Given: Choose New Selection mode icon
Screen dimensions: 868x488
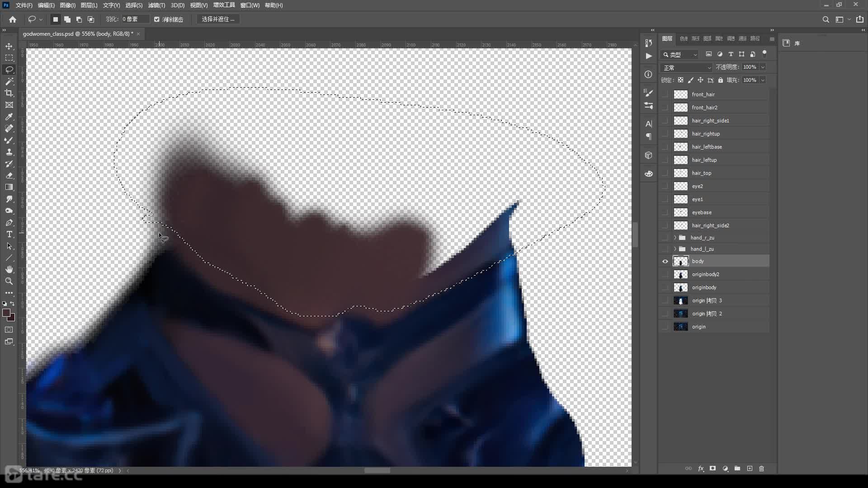Looking at the screenshot, I should point(55,19).
